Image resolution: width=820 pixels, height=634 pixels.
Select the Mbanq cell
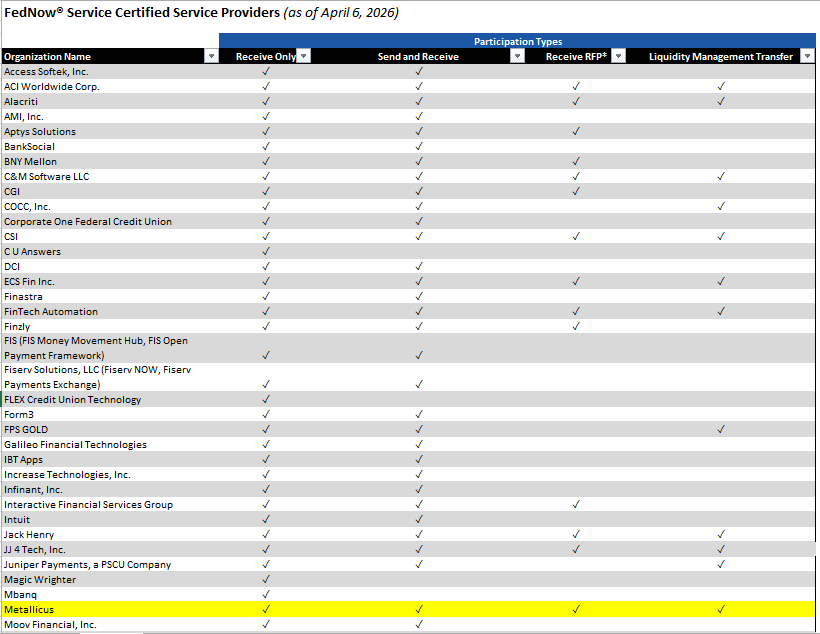coord(110,594)
